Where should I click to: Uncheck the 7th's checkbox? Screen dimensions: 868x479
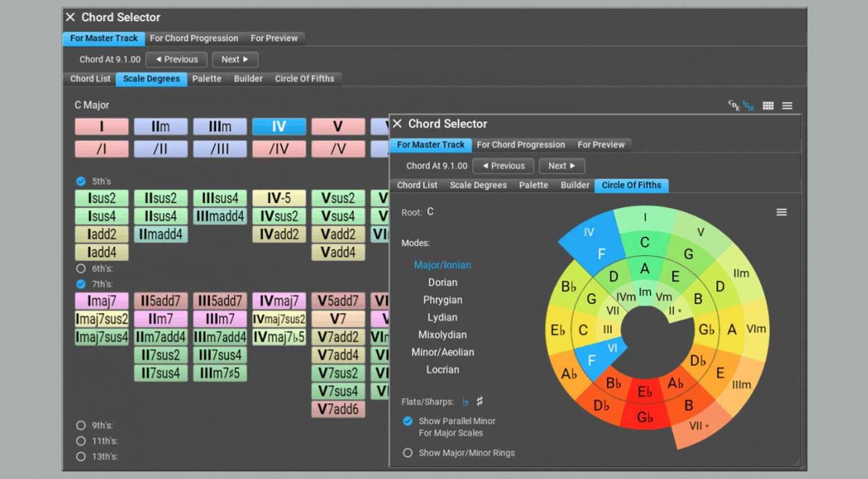(x=81, y=284)
